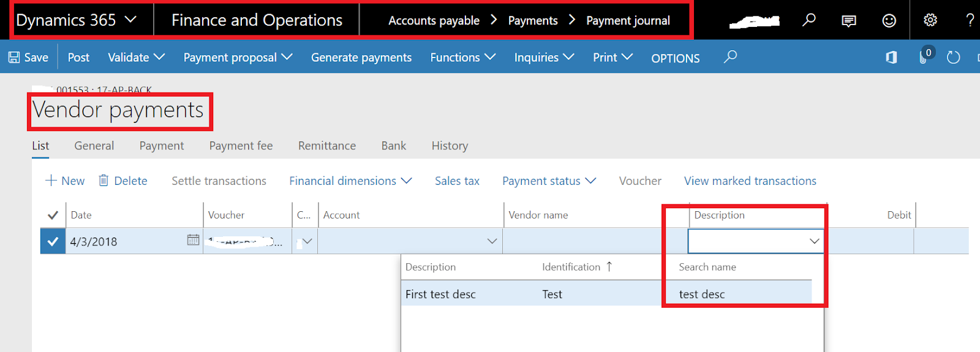Open the calendar date picker icon
This screenshot has height=352, width=980.
[x=193, y=241]
